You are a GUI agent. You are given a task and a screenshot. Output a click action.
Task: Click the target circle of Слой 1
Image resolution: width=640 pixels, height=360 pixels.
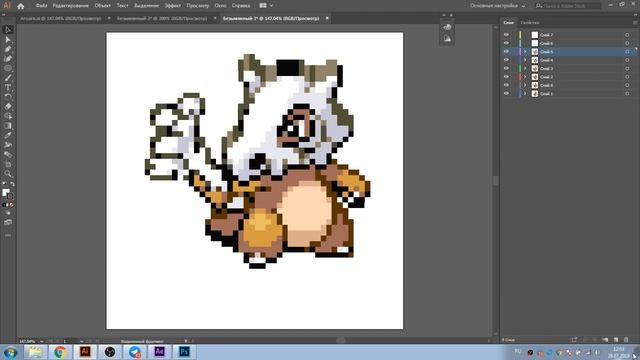(627, 94)
